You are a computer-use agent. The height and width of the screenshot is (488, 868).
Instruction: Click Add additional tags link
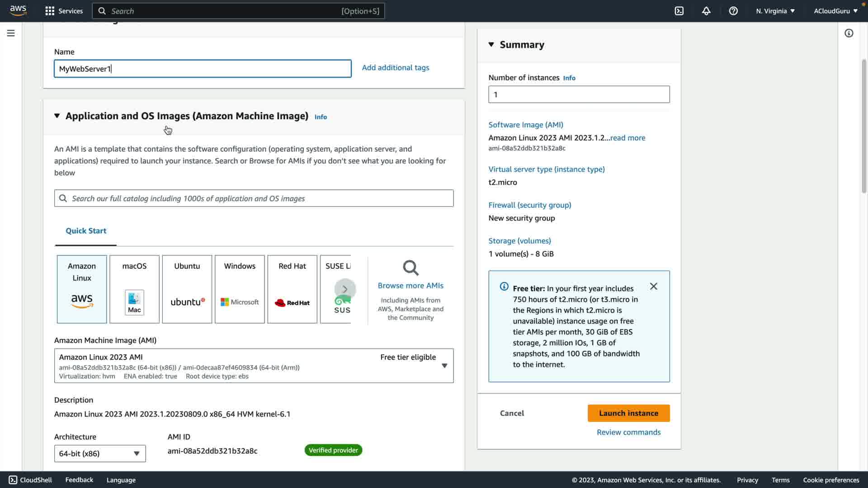(x=396, y=67)
